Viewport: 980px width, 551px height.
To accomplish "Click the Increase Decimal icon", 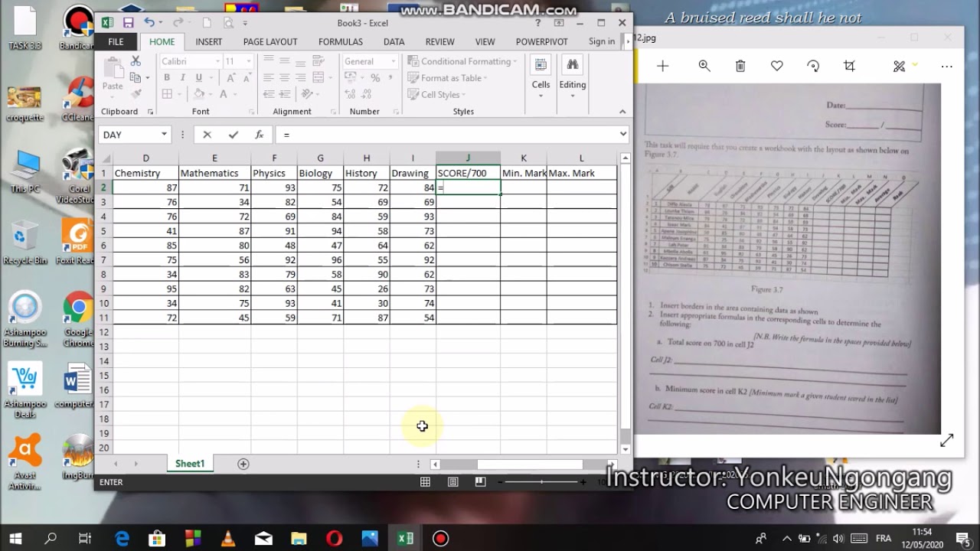I will coord(350,94).
